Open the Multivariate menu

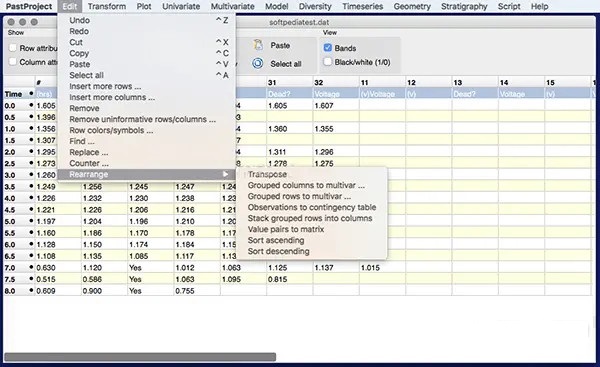tap(233, 7)
